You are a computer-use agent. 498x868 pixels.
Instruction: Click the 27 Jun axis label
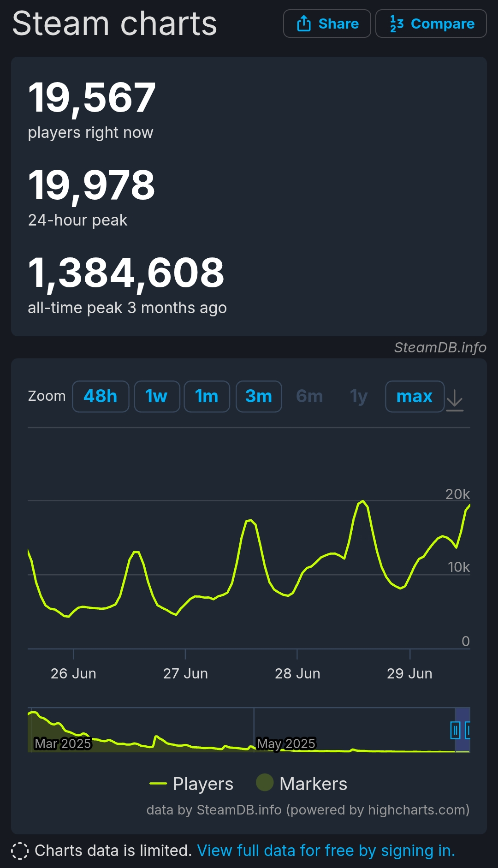(x=185, y=673)
